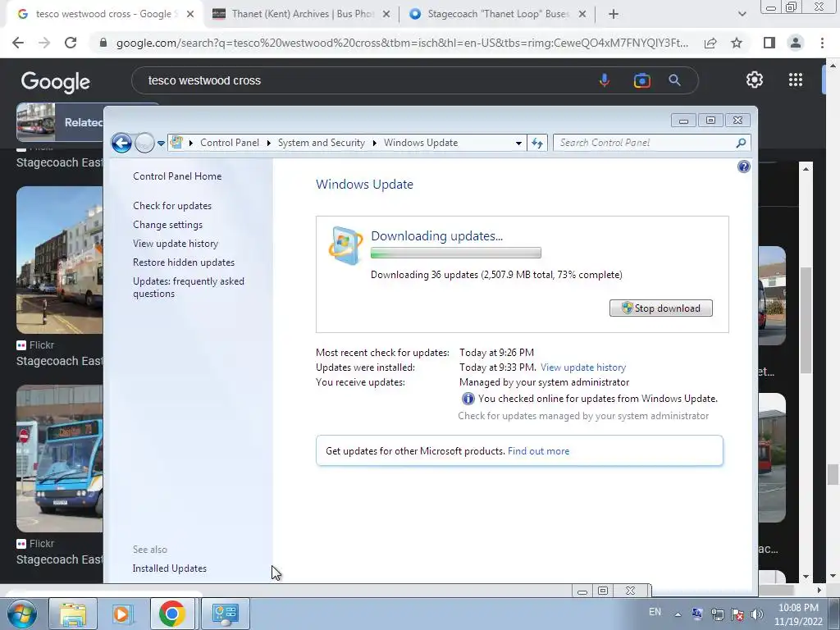
Task: Click the Windows Update back arrow button
Action: pyautogui.click(x=121, y=143)
